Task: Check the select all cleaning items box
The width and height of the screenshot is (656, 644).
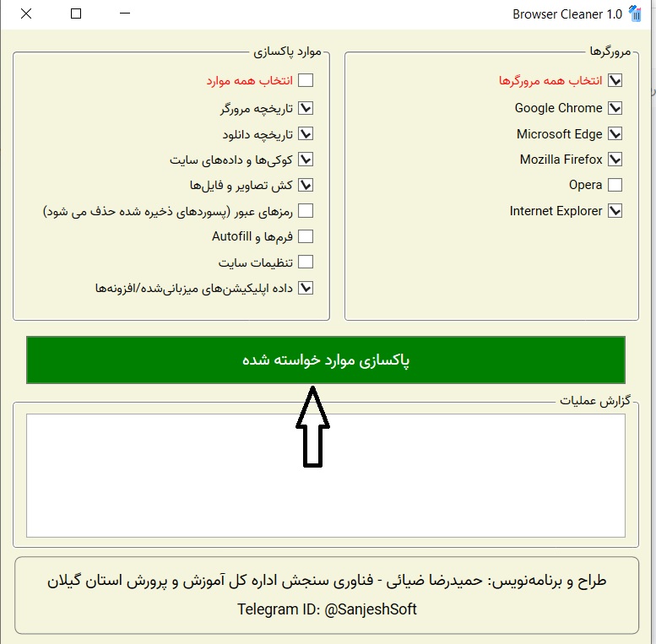Action: [306, 81]
